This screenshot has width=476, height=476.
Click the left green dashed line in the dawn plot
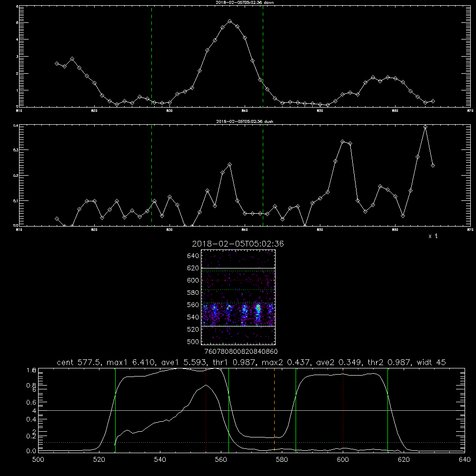pos(151,56)
